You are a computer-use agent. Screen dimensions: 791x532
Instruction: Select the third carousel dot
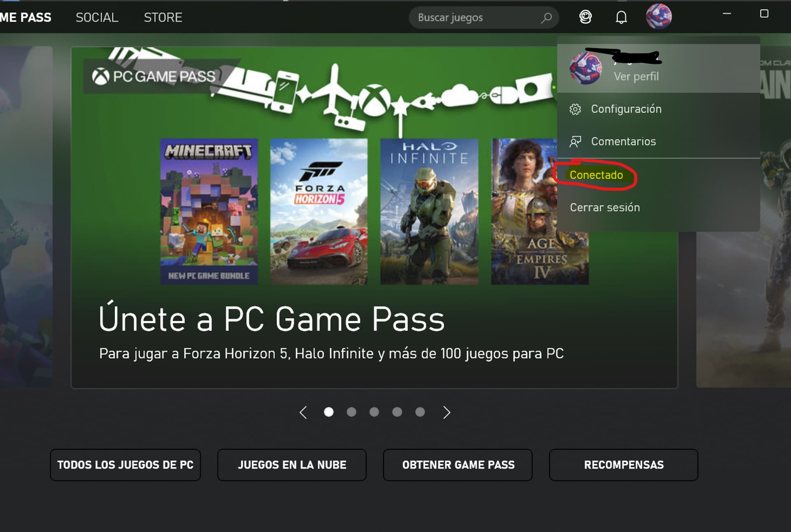pyautogui.click(x=374, y=412)
